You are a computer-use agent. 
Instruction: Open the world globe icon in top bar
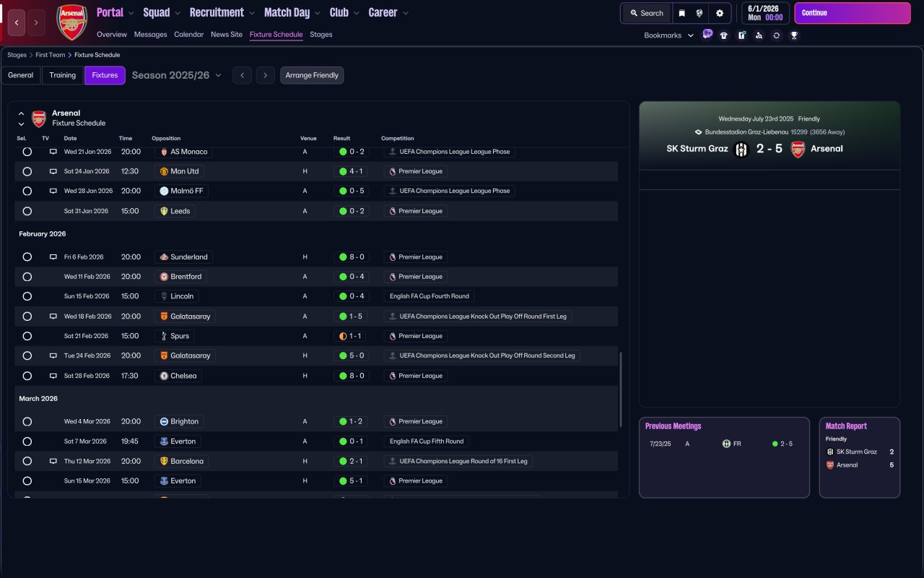[699, 13]
